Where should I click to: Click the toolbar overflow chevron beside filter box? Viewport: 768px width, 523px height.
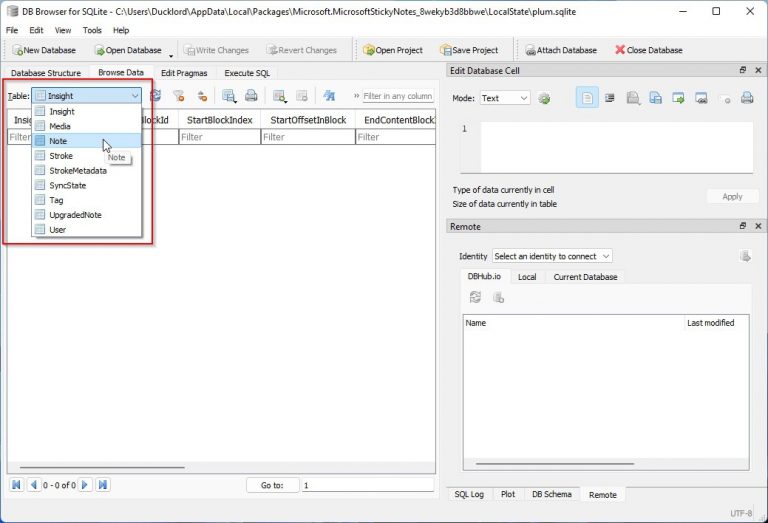pos(357,96)
